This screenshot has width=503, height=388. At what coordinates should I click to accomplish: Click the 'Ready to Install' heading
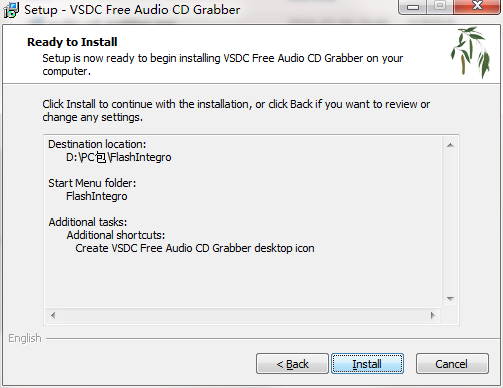(72, 42)
